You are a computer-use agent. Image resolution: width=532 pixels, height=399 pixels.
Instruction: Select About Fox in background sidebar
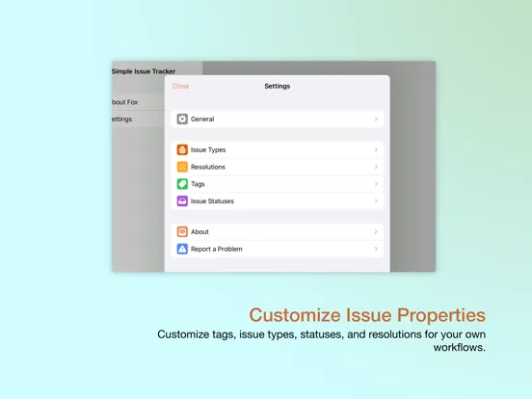pyautogui.click(x=125, y=102)
